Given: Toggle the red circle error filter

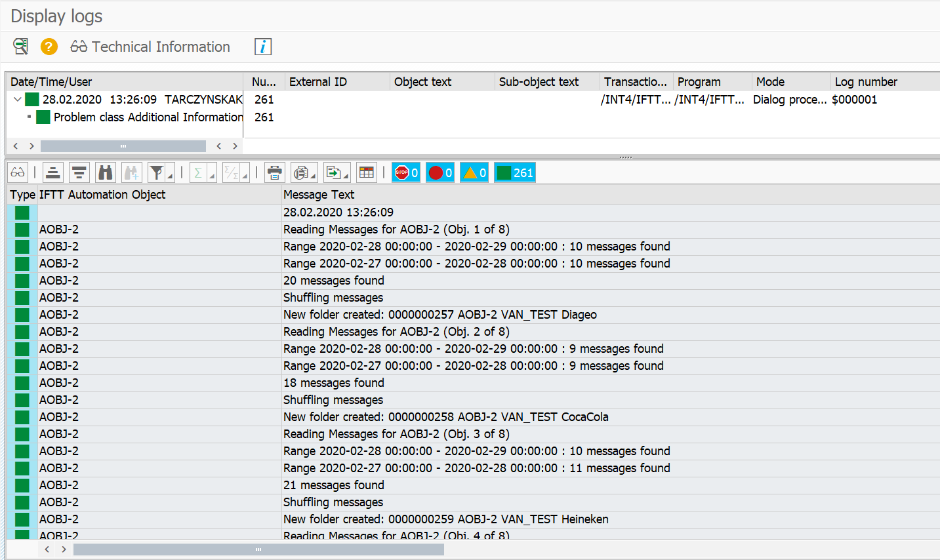Looking at the screenshot, I should click(x=440, y=173).
